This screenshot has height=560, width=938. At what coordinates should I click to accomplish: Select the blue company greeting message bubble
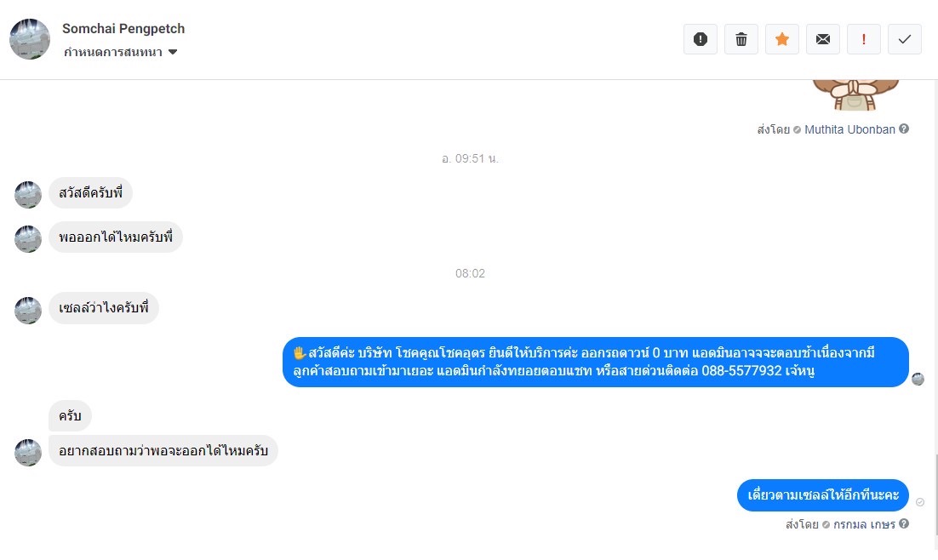[x=596, y=362]
